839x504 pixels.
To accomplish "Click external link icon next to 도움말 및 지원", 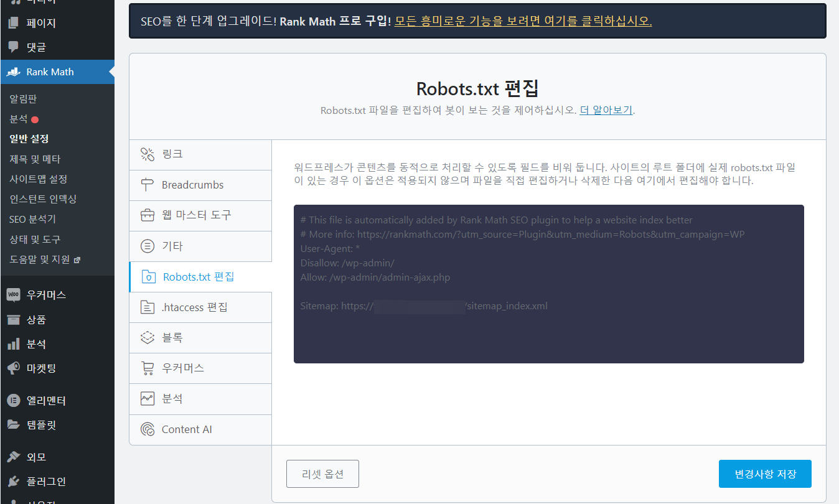I will [x=77, y=260].
